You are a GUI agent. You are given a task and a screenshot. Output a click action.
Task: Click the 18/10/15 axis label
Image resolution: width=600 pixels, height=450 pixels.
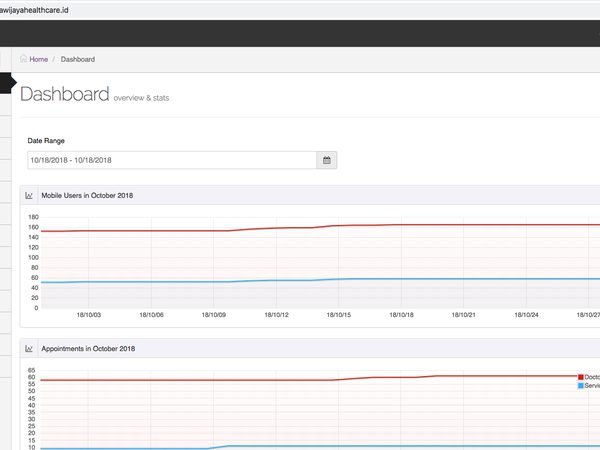339,315
